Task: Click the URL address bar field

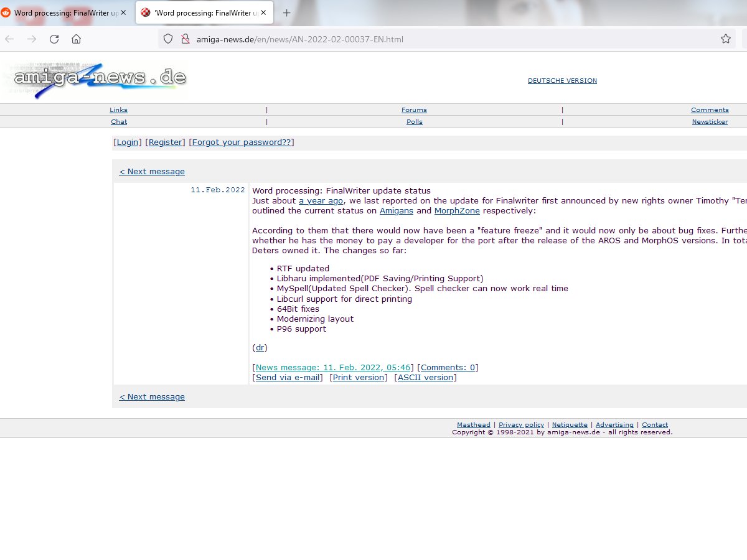Action: tap(436, 39)
